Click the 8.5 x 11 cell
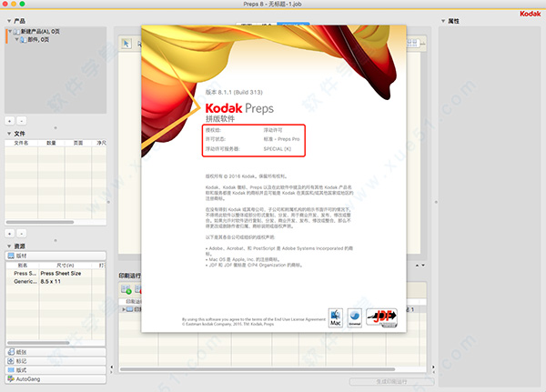The image size is (546, 392). [x=50, y=282]
